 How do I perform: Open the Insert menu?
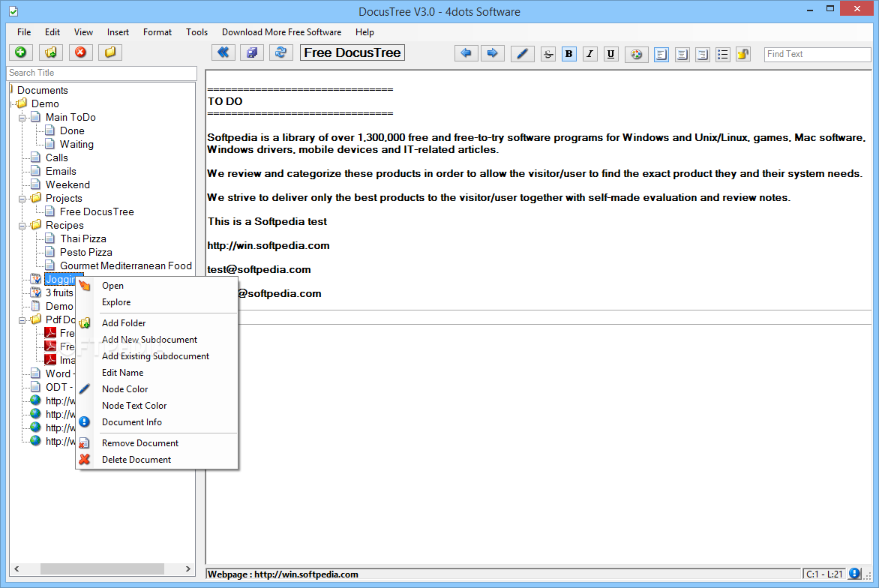(x=118, y=32)
